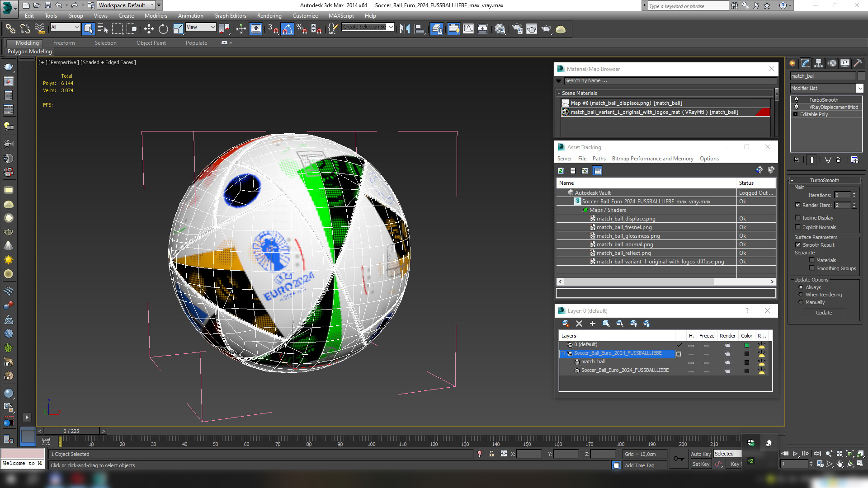
Task: Open the Material Editor
Action: [500, 29]
